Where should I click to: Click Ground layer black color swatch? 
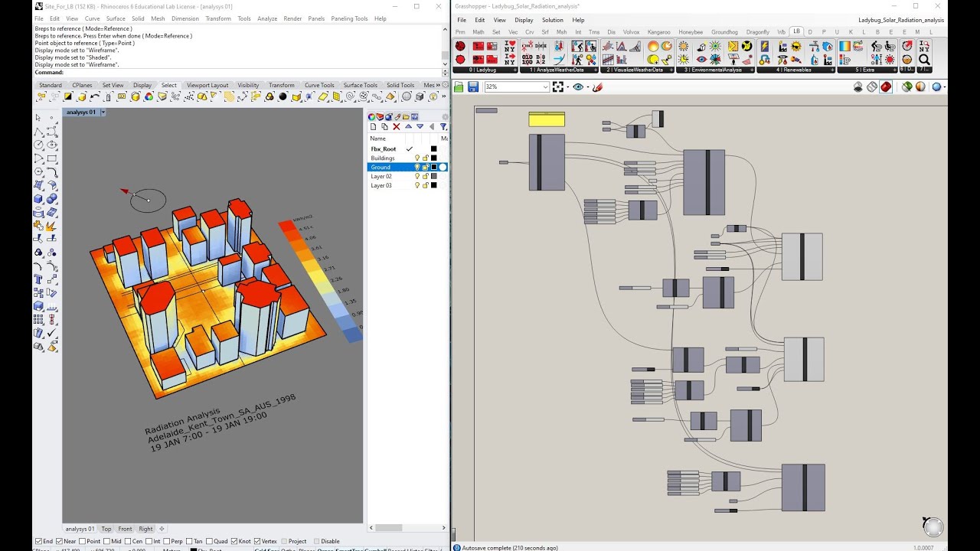pyautogui.click(x=434, y=167)
